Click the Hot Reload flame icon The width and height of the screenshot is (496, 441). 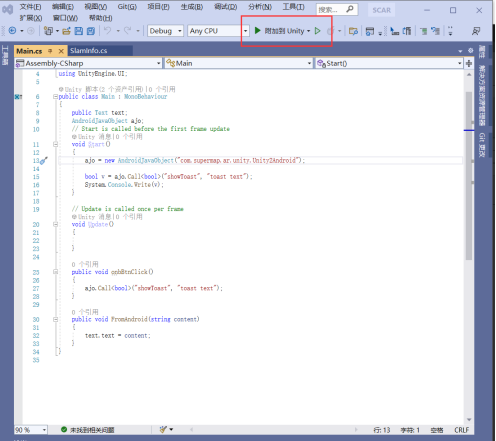tap(330, 31)
